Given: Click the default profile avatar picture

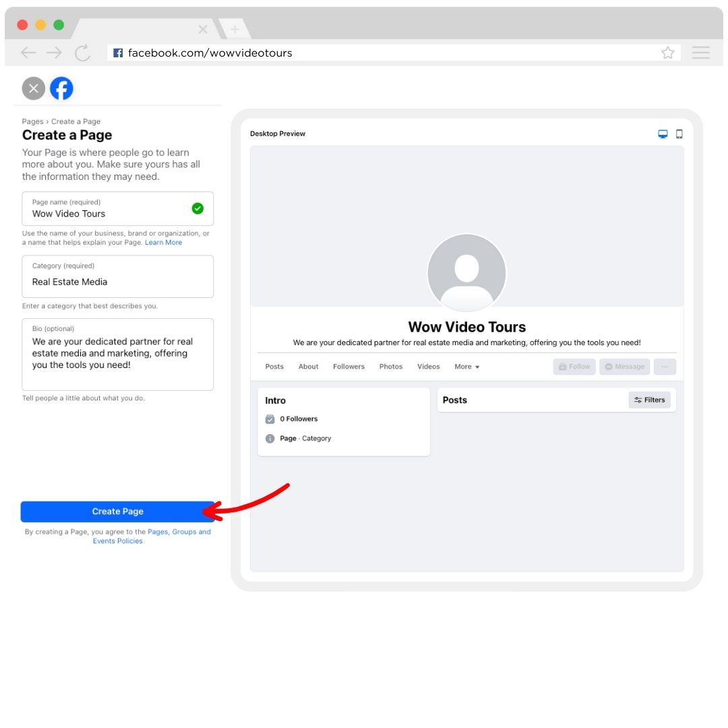Looking at the screenshot, I should 466,272.
